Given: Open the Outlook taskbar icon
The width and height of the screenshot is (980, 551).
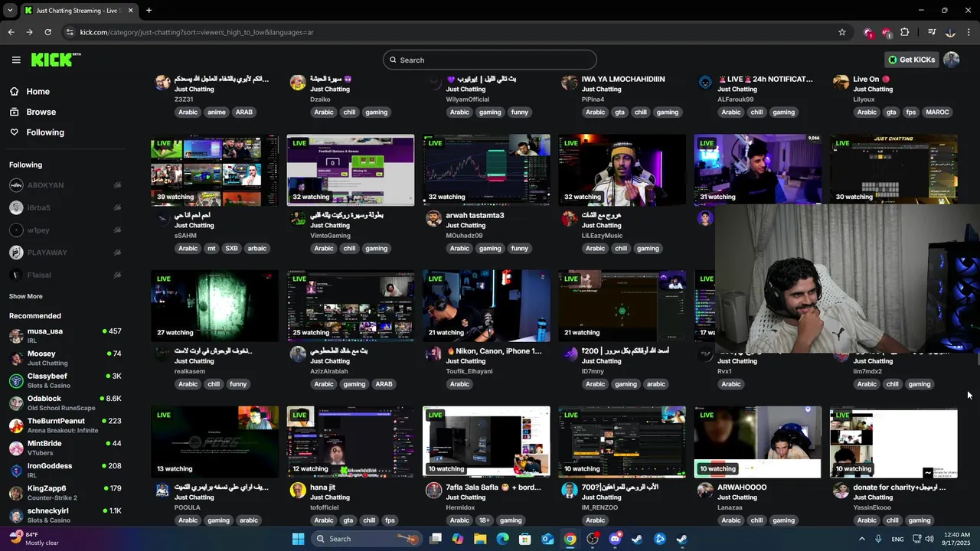Looking at the screenshot, I should pyautogui.click(x=547, y=539).
